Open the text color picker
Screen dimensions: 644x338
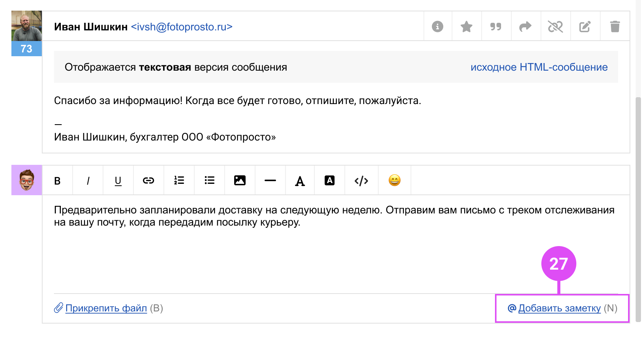pyautogui.click(x=300, y=181)
